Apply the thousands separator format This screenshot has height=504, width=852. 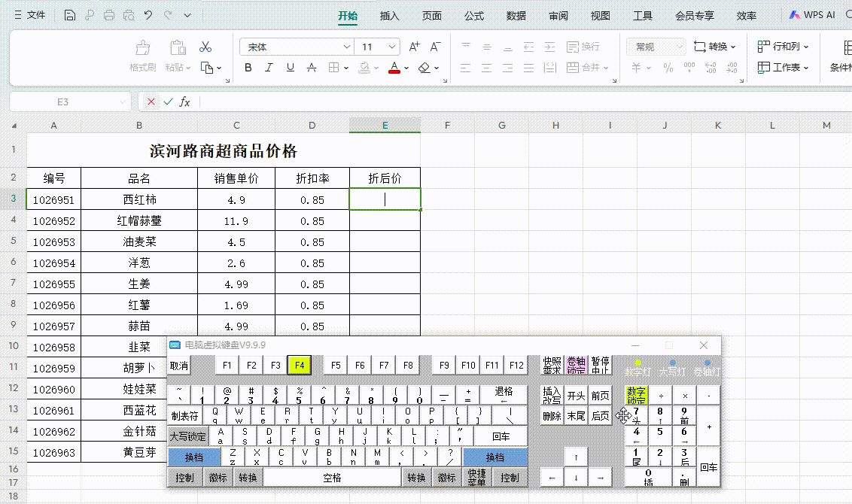click(689, 68)
